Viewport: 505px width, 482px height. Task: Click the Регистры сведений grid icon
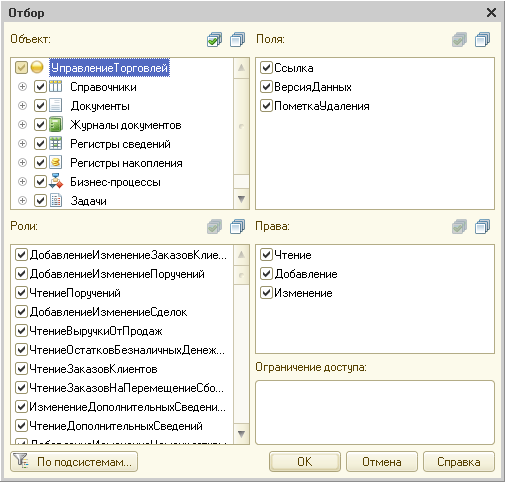56,144
